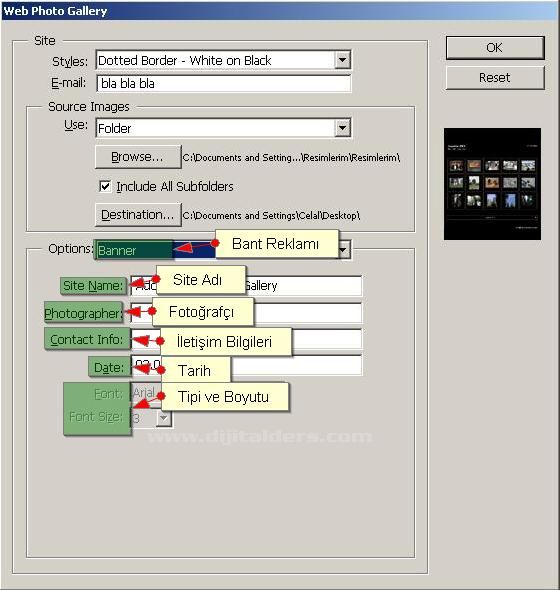Click the OK button

pos(495,48)
